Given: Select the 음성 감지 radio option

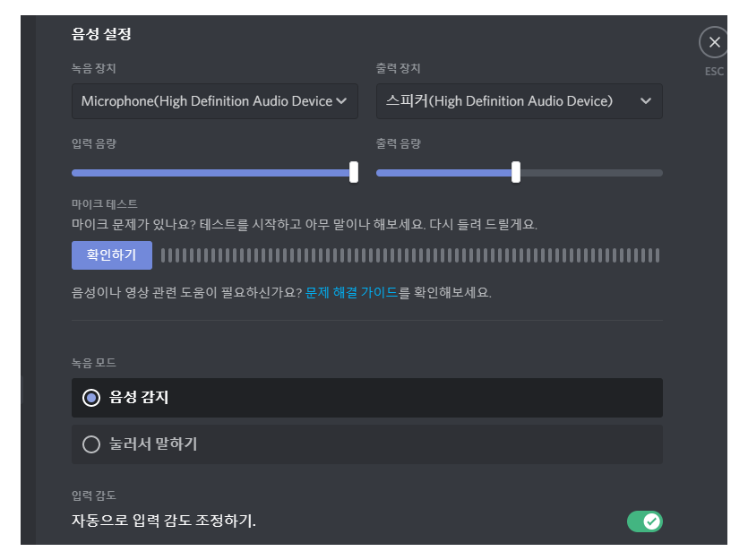Looking at the screenshot, I should pyautogui.click(x=367, y=398).
